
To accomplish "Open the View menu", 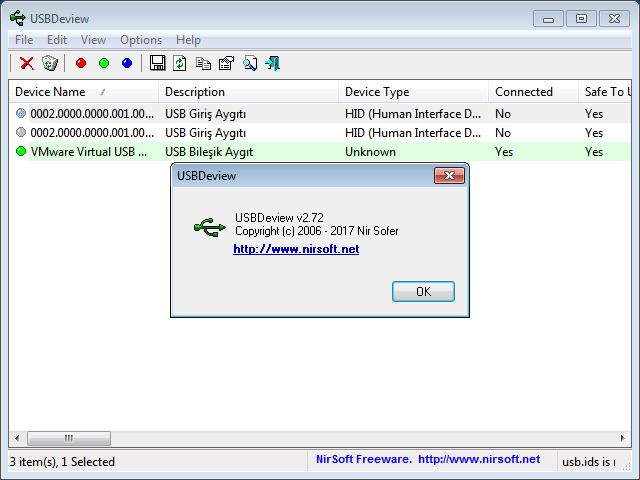I will pyautogui.click(x=93, y=40).
